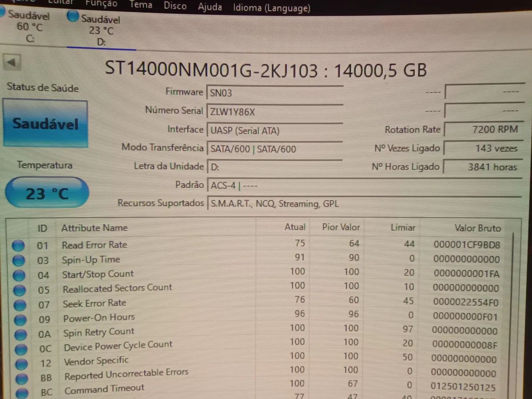Click status circle for Seek Error Rate

coord(20,305)
